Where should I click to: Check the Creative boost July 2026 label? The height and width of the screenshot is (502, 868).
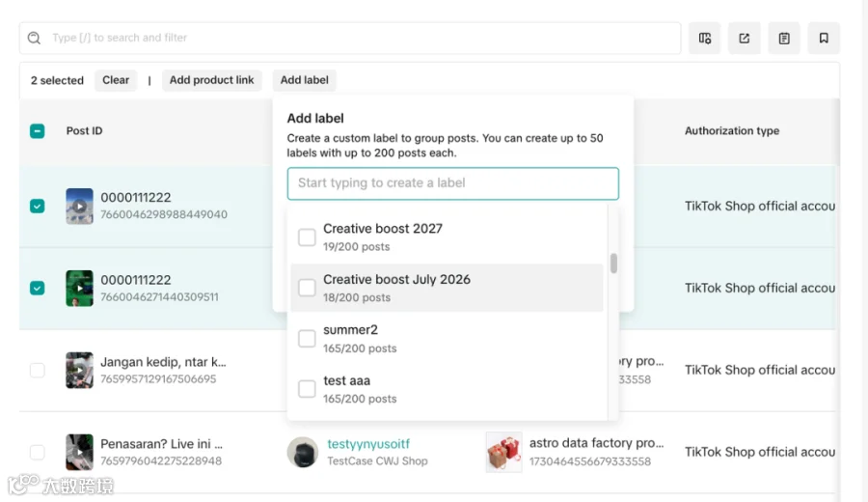(x=307, y=288)
